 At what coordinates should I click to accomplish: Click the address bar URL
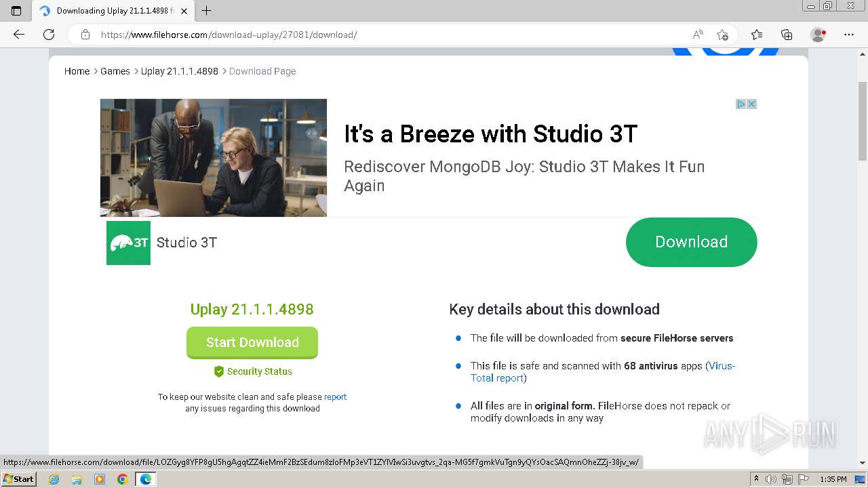229,35
